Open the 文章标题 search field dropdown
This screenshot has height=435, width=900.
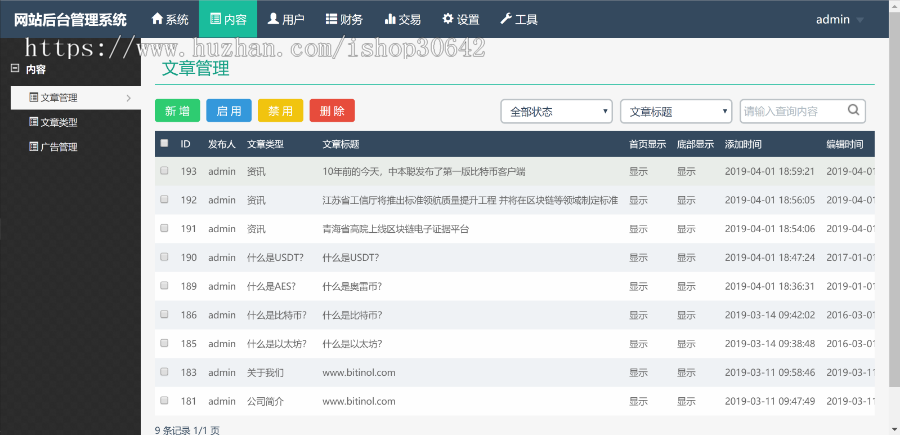tap(676, 111)
